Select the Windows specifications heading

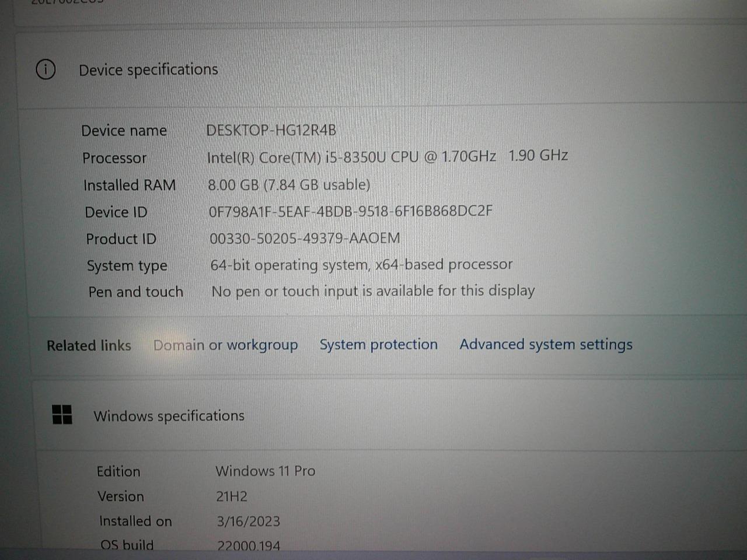click(169, 416)
